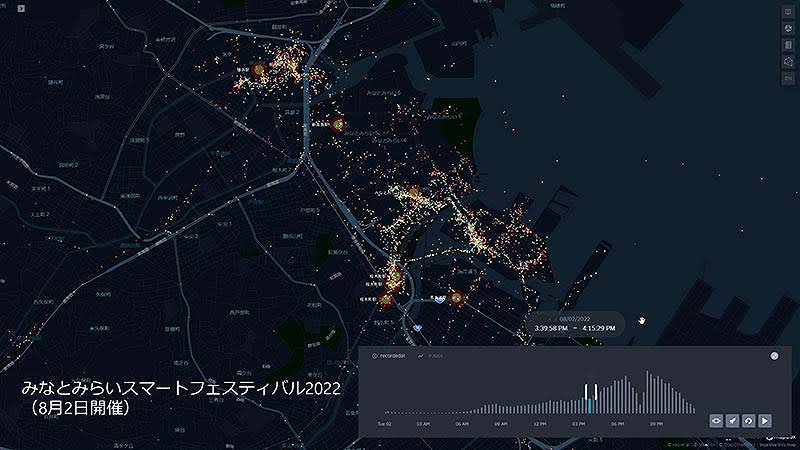Activate the draw-on-map polygon tool
Image resolution: width=800 pixels, height=450 pixels.
click(787, 61)
